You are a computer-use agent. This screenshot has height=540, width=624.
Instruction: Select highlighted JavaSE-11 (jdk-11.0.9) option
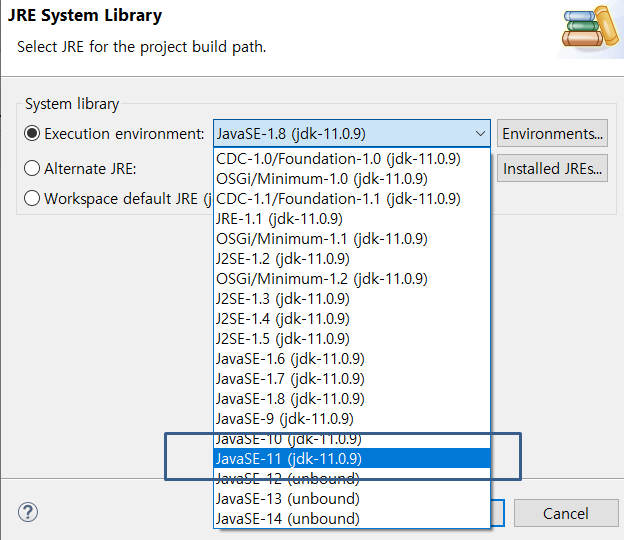[352, 458]
